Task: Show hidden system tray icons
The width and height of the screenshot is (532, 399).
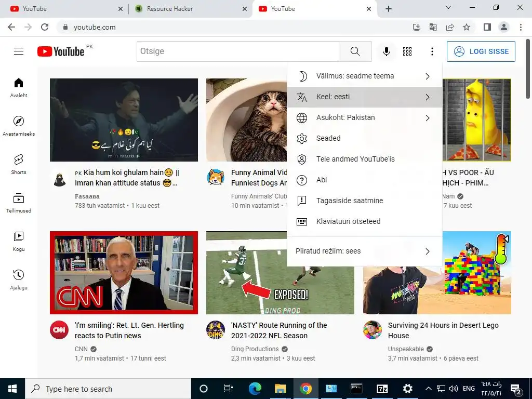Action: (x=428, y=389)
